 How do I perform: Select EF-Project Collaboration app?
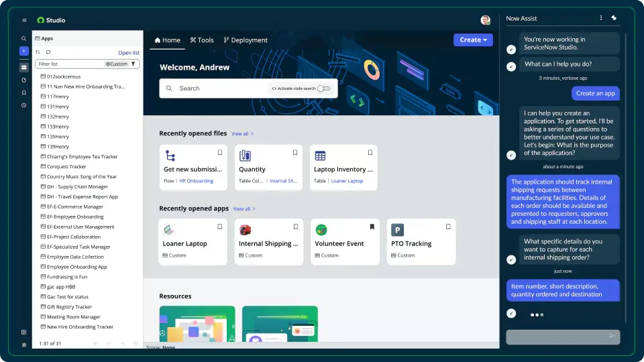pyautogui.click(x=74, y=237)
